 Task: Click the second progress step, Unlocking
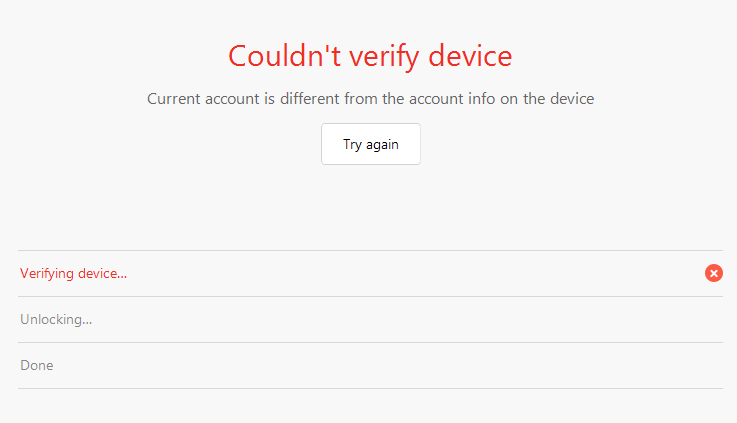tap(56, 320)
